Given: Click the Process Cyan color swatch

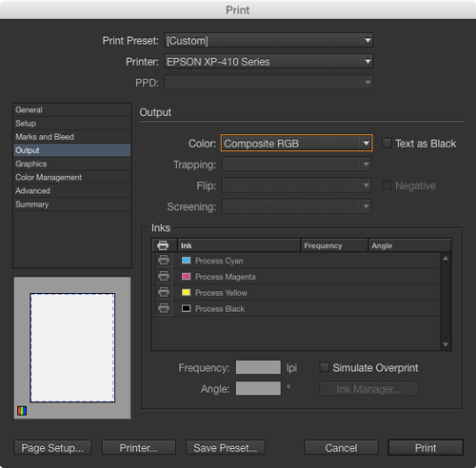Looking at the screenshot, I should tap(186, 261).
